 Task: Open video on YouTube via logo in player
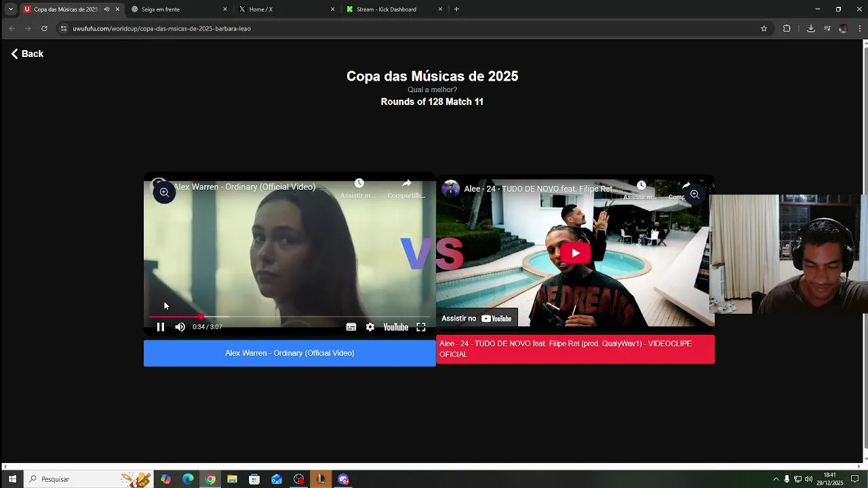pos(395,327)
